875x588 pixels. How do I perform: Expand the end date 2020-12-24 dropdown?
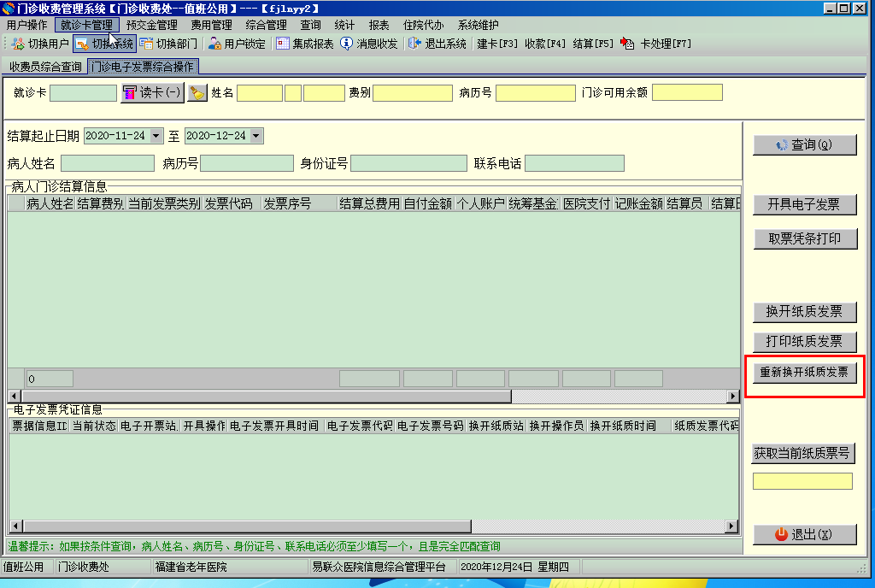click(255, 136)
